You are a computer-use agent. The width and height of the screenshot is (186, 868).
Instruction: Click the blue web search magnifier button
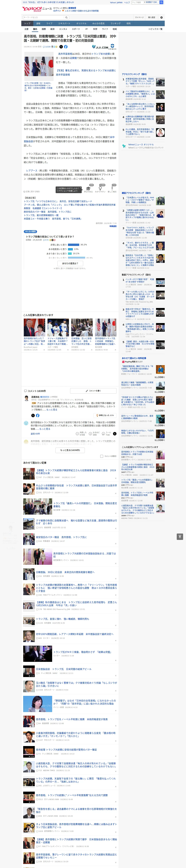point(161,2)
